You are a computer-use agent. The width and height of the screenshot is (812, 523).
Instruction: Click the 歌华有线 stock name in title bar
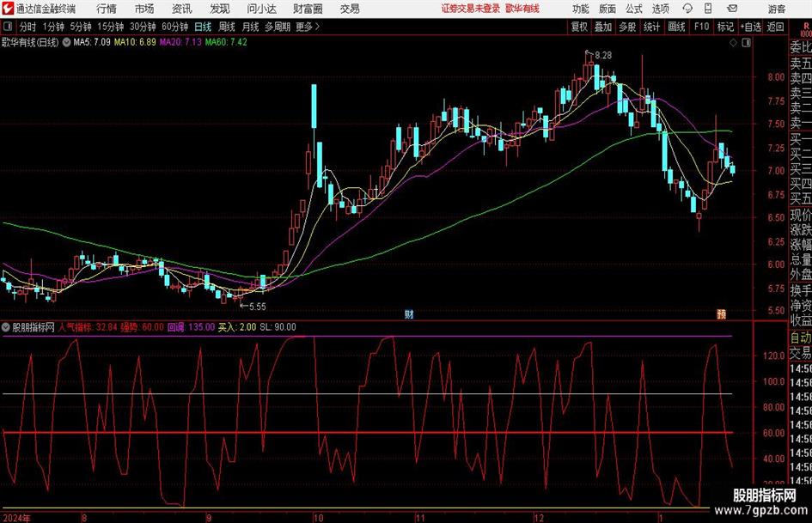(x=522, y=9)
